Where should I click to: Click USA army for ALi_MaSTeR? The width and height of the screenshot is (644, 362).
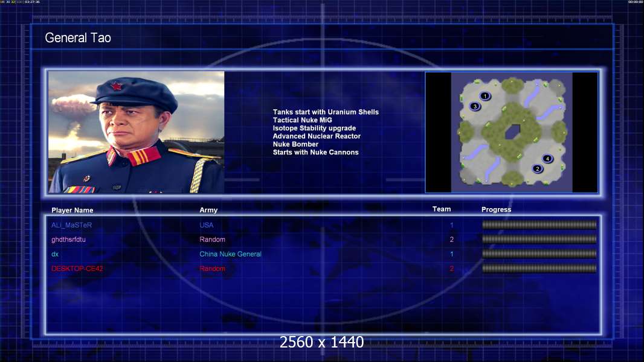pos(206,225)
